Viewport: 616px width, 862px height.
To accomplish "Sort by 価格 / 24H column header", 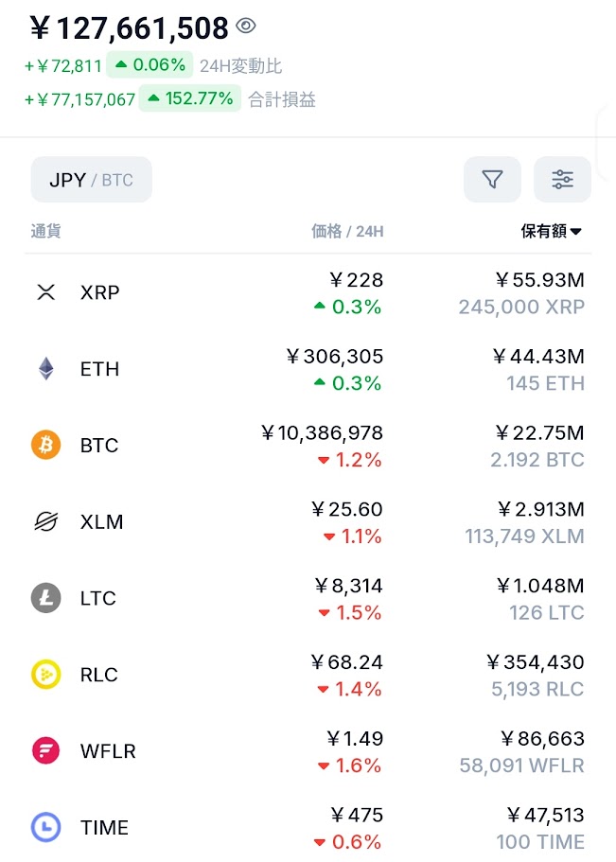I will (x=347, y=232).
